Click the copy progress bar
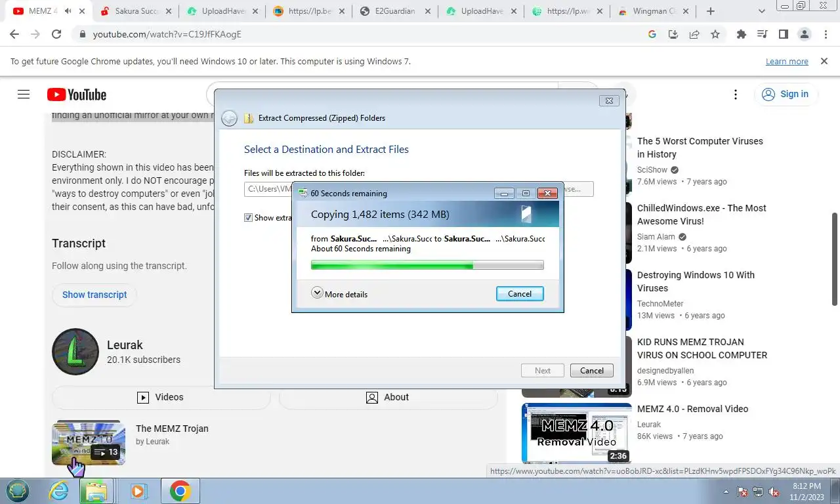Viewport: 840px width, 504px height. (x=427, y=265)
